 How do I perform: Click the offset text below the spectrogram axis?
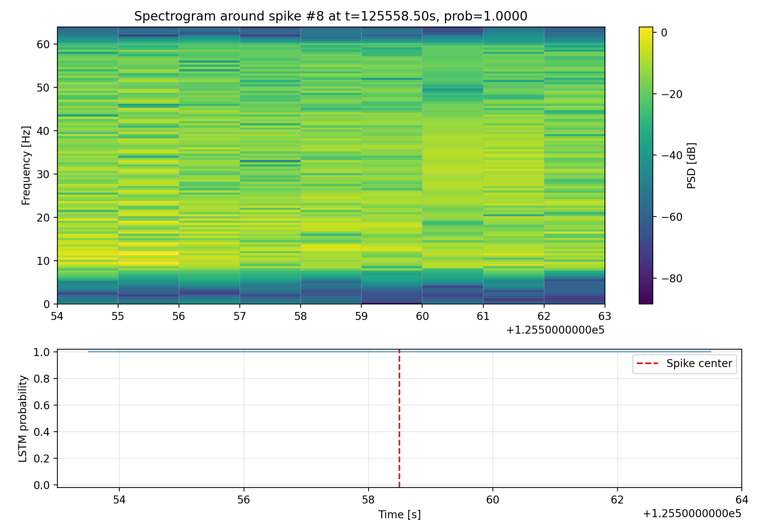click(555, 330)
